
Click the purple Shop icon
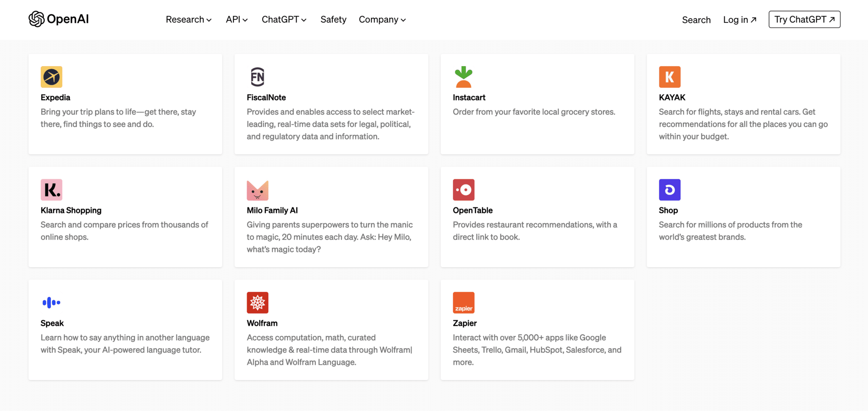pos(669,190)
